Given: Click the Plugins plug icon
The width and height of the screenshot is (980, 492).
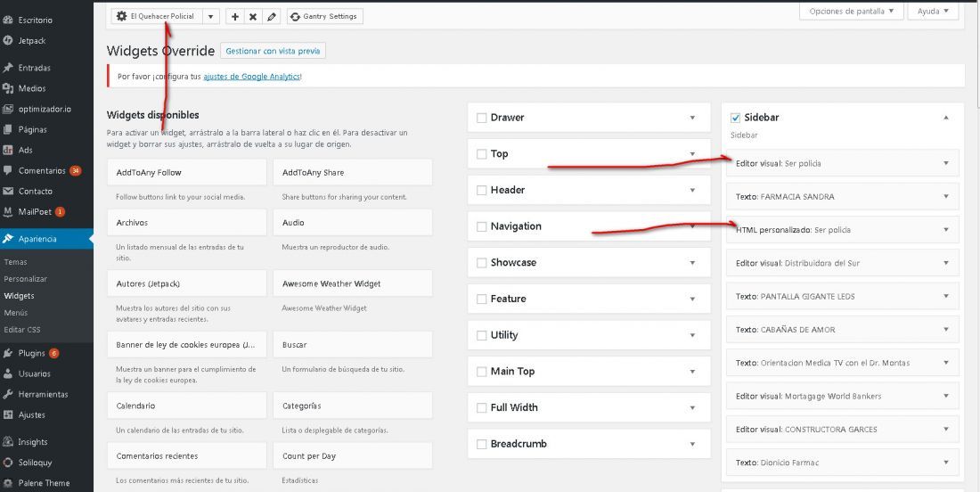Looking at the screenshot, I should click(x=8, y=353).
